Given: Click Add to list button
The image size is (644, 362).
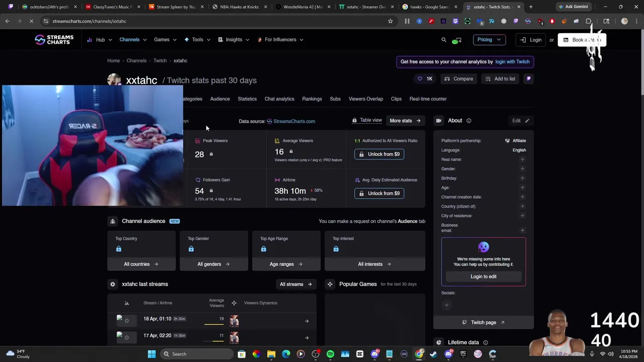Looking at the screenshot, I should 500,79.
